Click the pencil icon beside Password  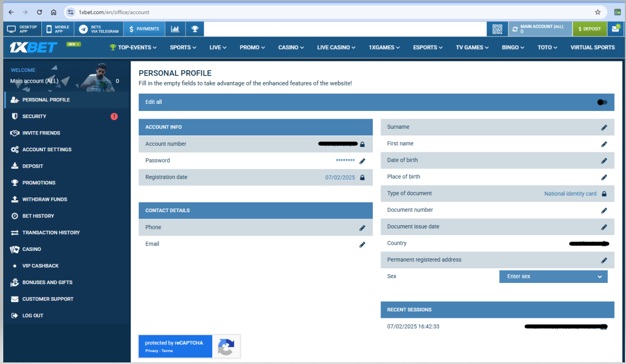click(362, 161)
